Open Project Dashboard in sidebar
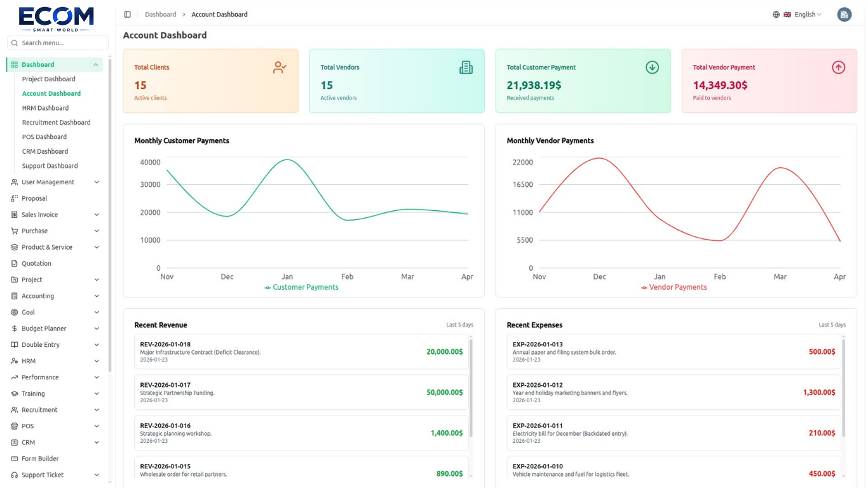 49,79
